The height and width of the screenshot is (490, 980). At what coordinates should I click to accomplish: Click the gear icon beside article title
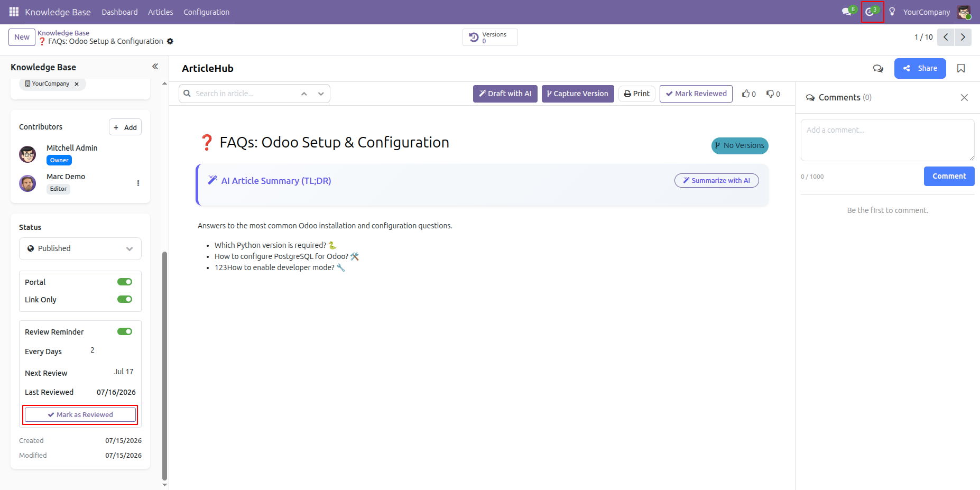pyautogui.click(x=170, y=41)
